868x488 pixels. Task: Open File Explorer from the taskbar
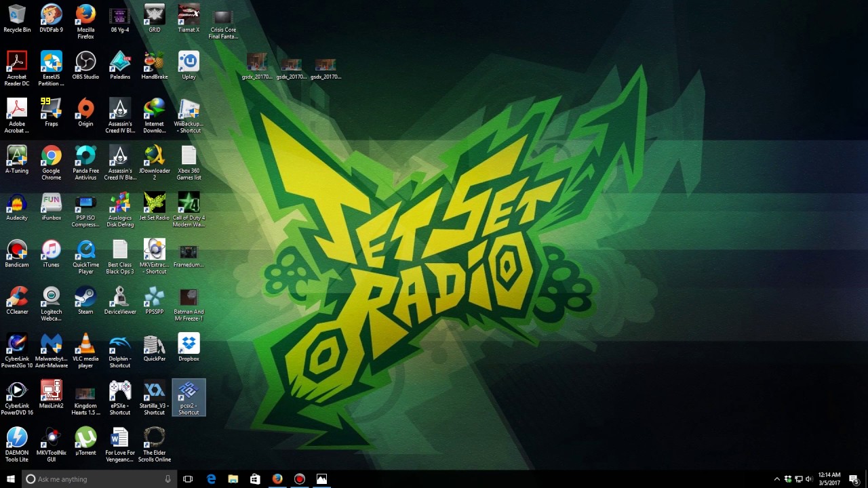pyautogui.click(x=233, y=479)
